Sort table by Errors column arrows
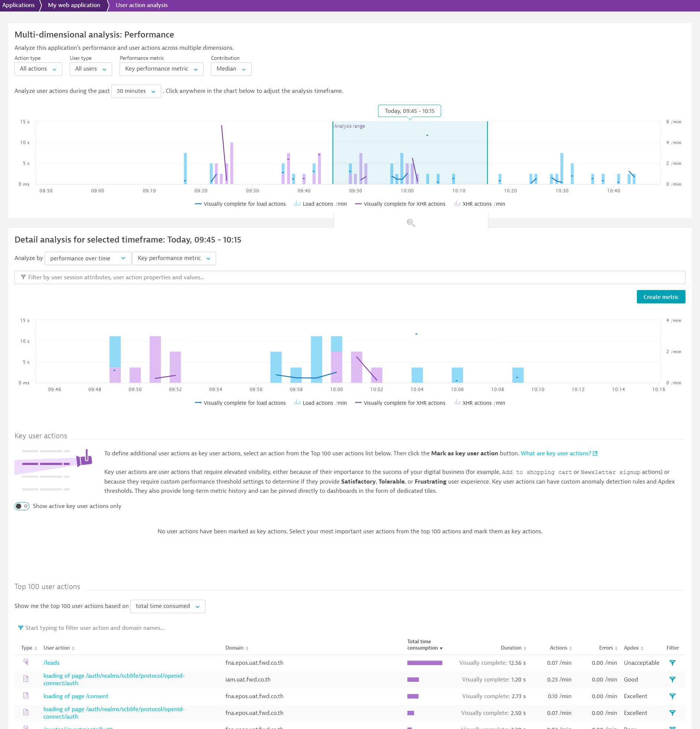 (616, 648)
